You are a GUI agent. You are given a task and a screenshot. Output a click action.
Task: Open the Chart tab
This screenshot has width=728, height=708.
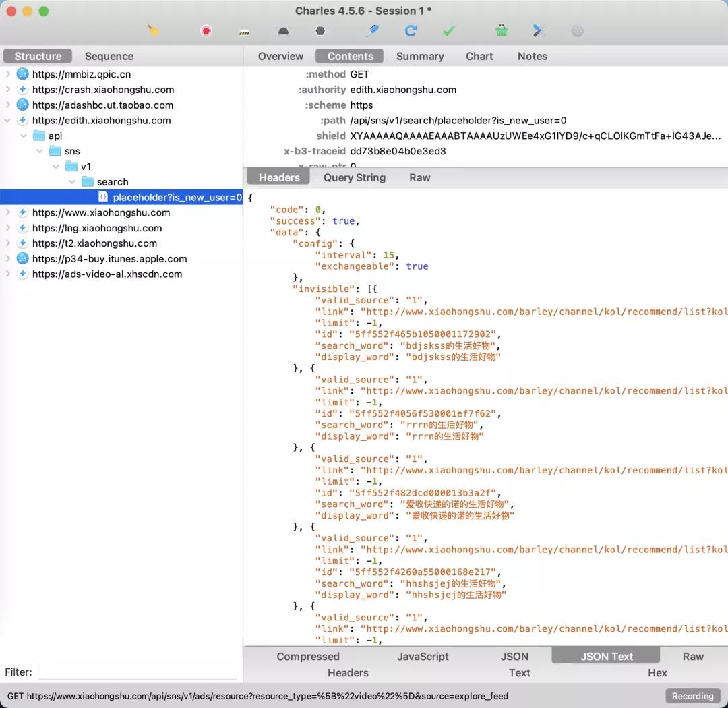[479, 56]
